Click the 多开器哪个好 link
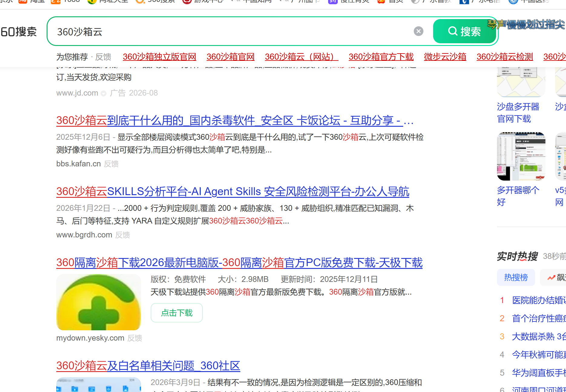The image size is (566, 392). (518, 196)
